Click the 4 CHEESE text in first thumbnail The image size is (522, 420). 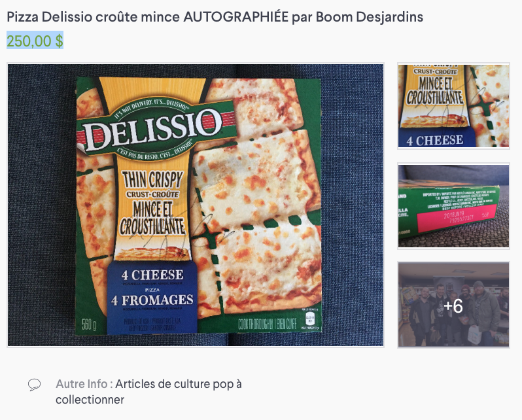click(x=434, y=141)
